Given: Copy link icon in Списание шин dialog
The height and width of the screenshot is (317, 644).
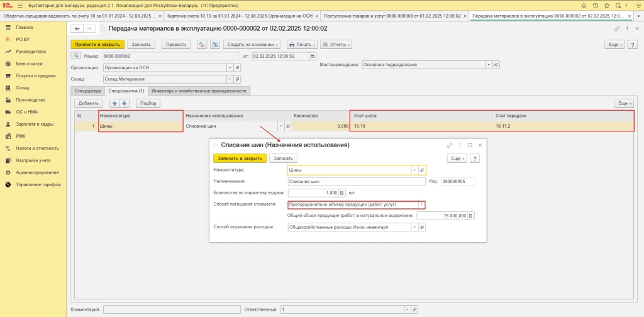Looking at the screenshot, I should tap(450, 145).
